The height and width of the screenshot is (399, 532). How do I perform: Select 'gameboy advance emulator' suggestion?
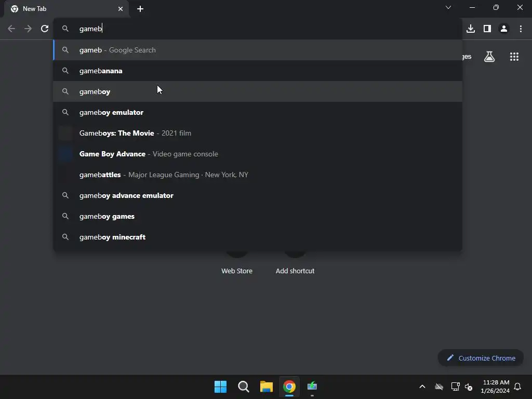tap(258, 195)
